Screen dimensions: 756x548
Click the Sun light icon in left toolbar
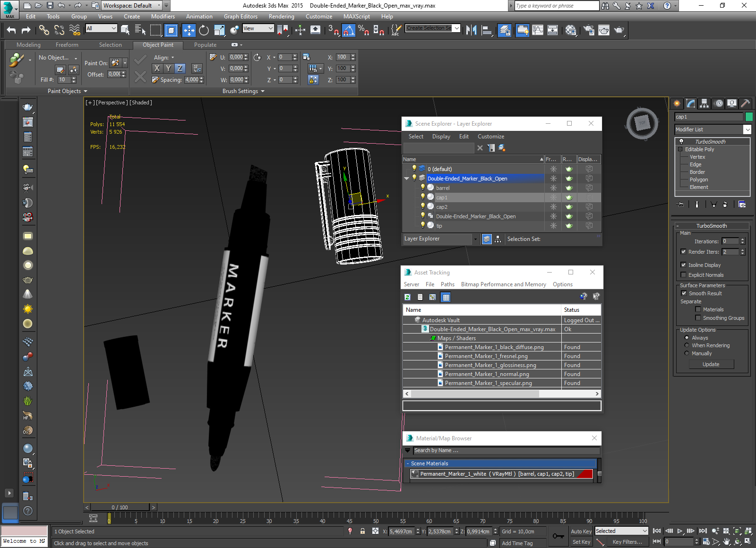click(28, 309)
